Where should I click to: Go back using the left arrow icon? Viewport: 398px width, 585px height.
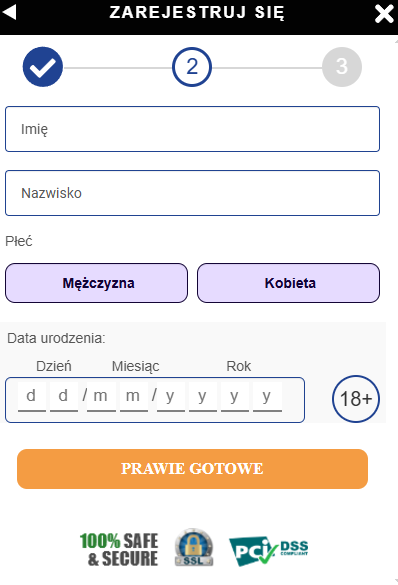9,12
